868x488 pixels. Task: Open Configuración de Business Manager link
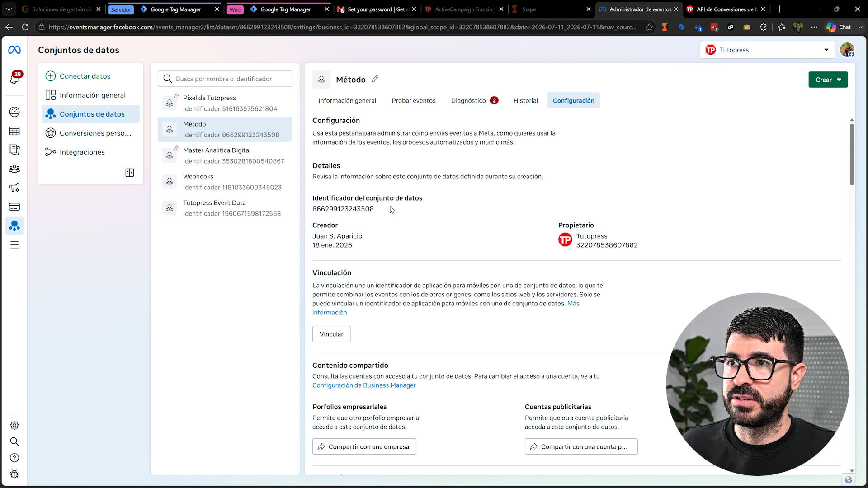364,385
